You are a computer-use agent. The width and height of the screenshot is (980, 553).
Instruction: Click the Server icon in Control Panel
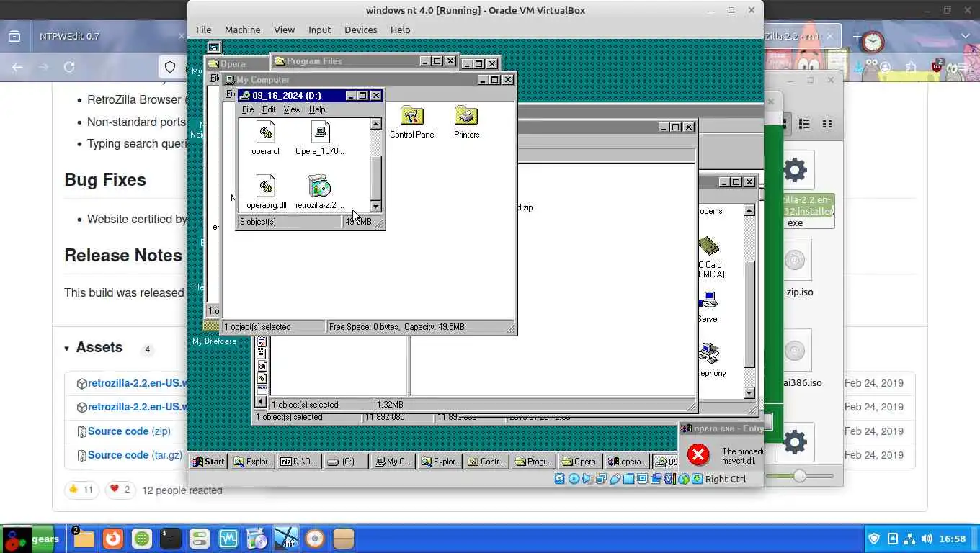[x=708, y=300]
